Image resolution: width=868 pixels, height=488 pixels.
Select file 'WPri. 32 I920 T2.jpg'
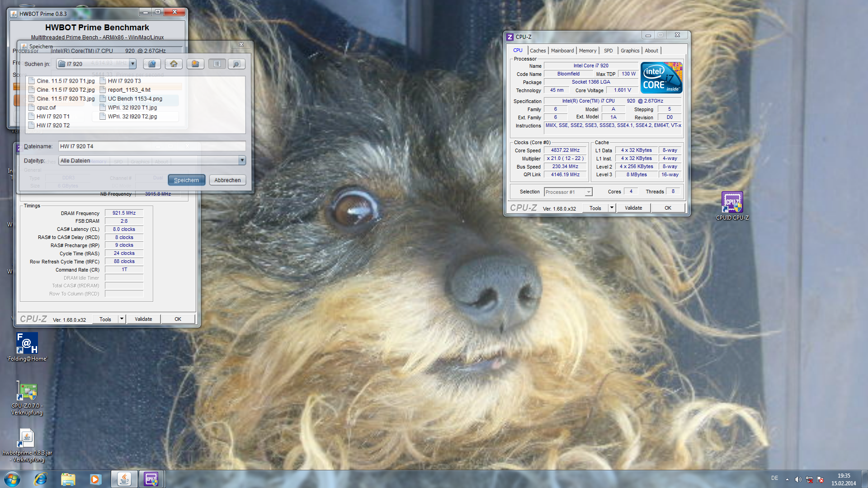[x=128, y=117]
